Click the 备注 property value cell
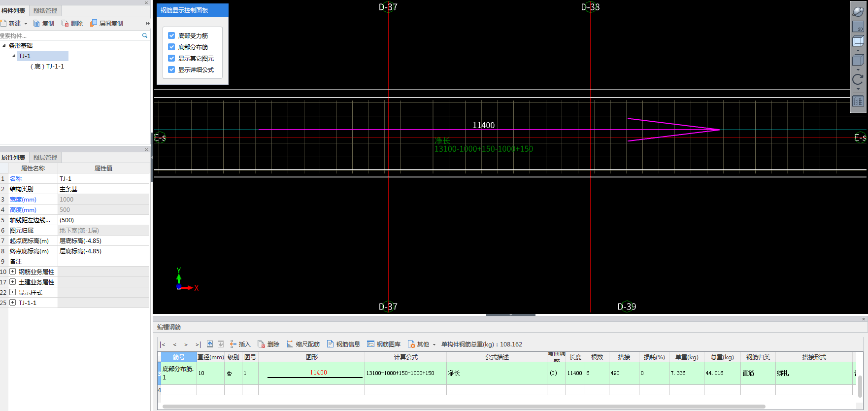Image resolution: width=868 pixels, height=411 pixels. (103, 262)
